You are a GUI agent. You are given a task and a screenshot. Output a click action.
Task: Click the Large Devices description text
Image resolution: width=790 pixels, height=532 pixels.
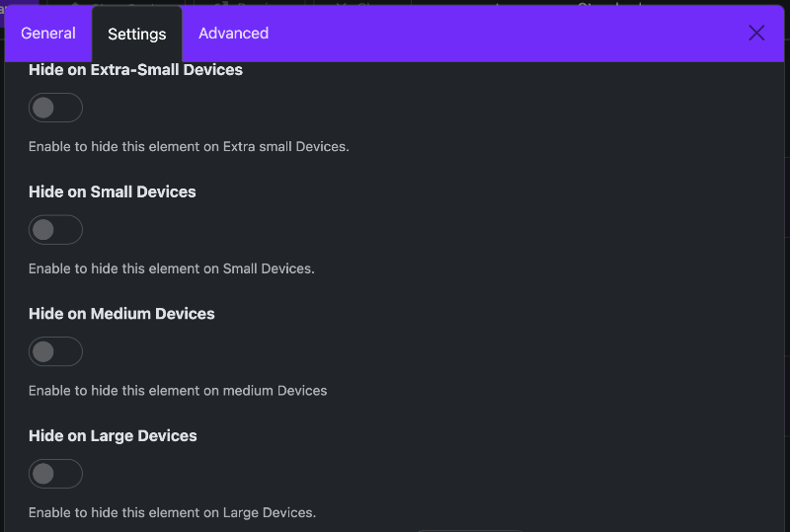click(x=172, y=512)
